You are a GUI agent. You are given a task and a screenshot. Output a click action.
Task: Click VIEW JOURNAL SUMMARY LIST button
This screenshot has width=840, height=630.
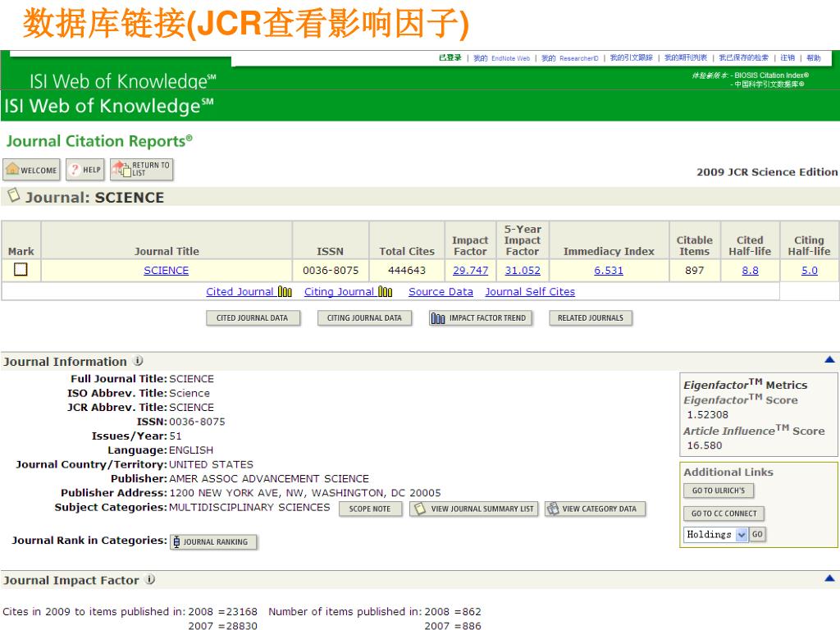(x=473, y=509)
